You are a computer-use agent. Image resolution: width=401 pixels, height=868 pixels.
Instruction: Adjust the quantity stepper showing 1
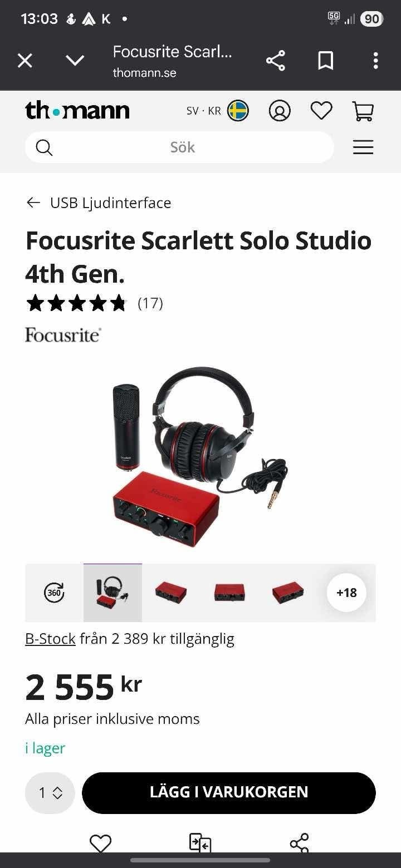click(50, 793)
